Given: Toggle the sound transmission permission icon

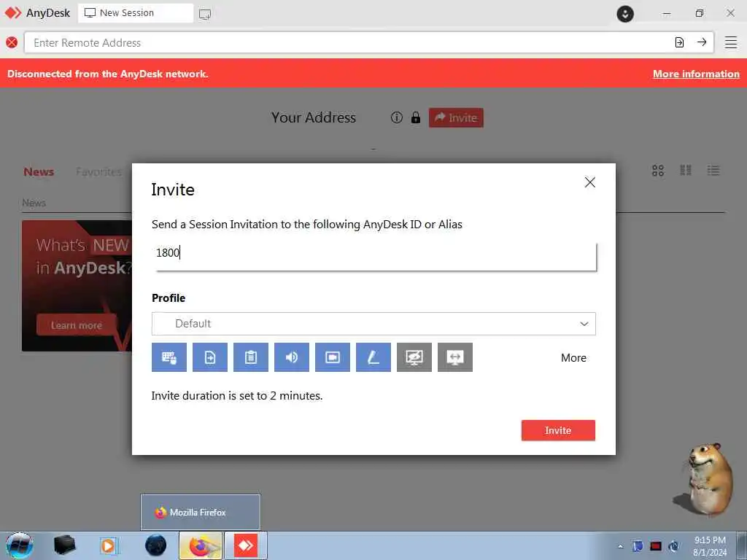Looking at the screenshot, I should (292, 357).
